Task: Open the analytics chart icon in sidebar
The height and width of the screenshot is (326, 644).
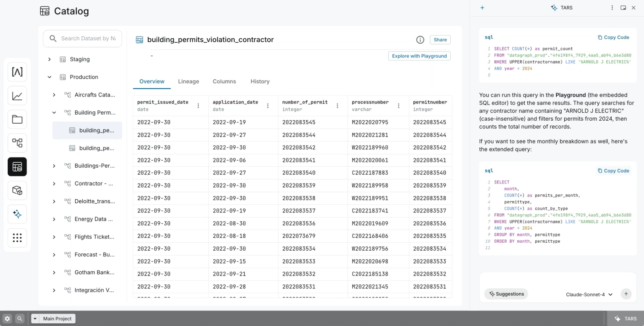Action: point(17,96)
